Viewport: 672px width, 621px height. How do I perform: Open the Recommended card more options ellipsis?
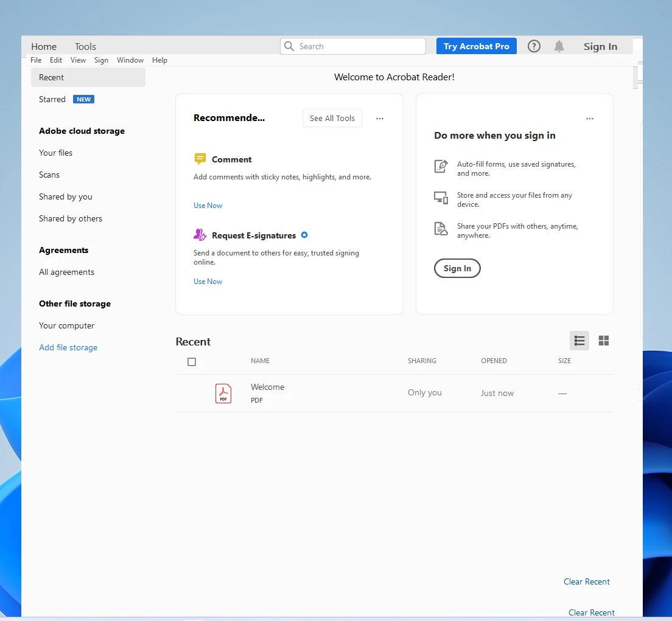pyautogui.click(x=380, y=118)
